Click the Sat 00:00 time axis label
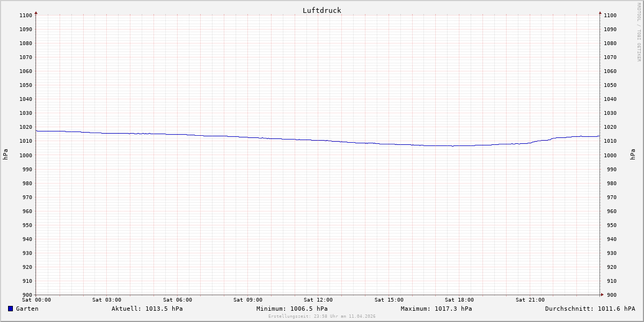The height and width of the screenshot is (322, 644). click(x=36, y=300)
